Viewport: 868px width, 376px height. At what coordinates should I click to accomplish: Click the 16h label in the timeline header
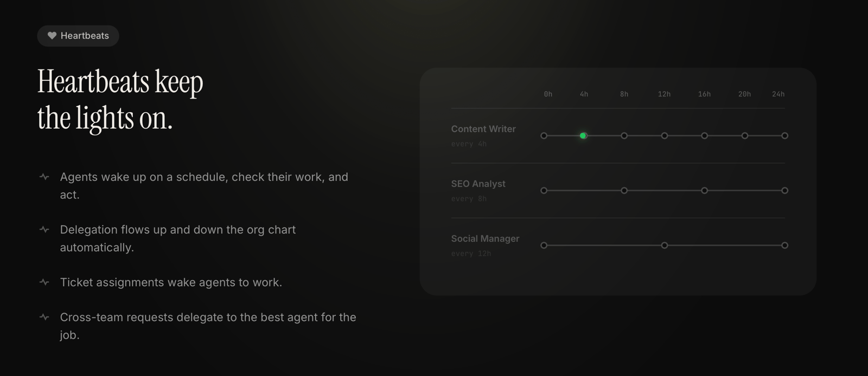tap(704, 94)
